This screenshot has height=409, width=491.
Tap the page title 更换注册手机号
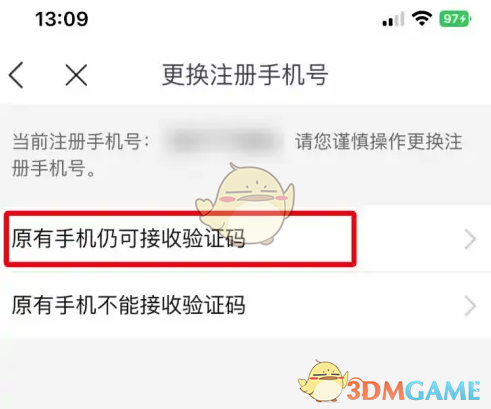click(245, 75)
